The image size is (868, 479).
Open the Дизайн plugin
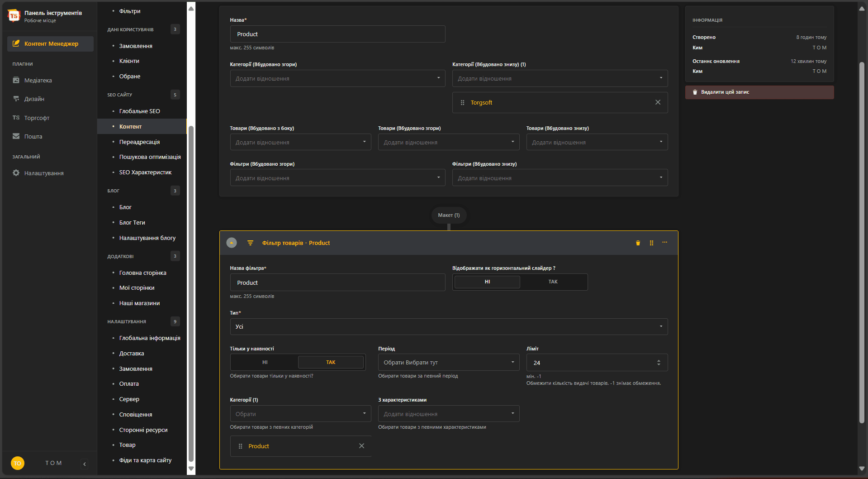tap(34, 99)
